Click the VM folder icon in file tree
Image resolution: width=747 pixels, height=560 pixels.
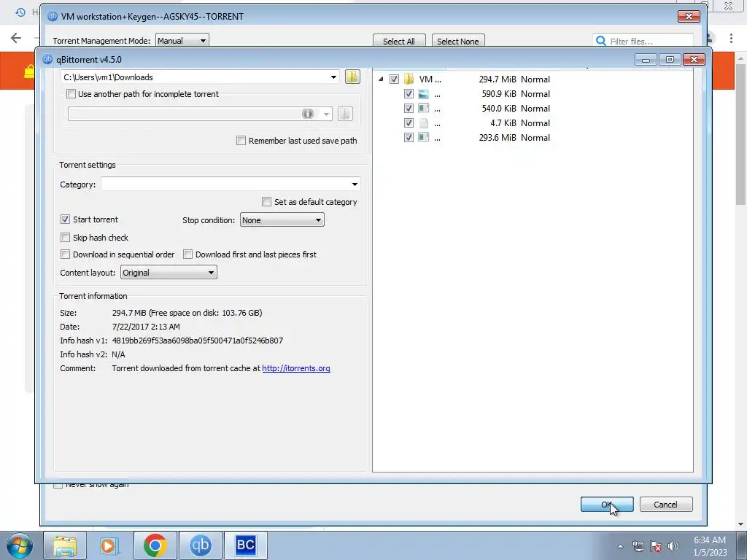click(409, 79)
